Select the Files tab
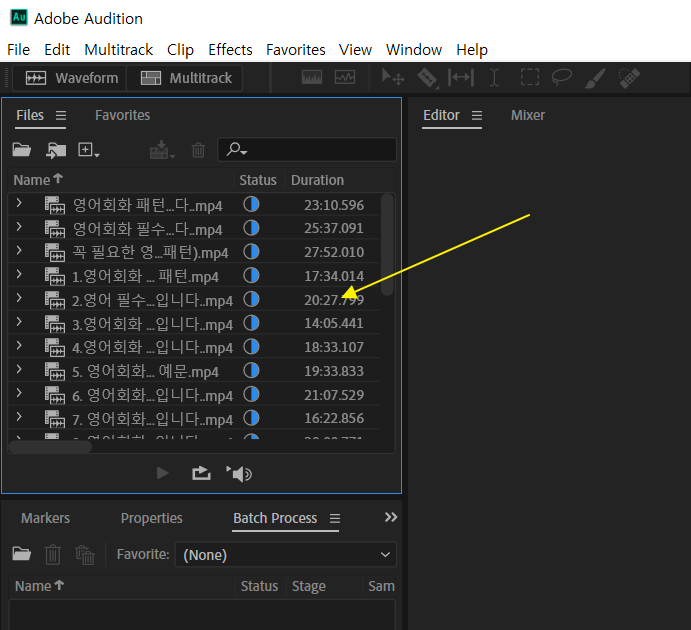 pyautogui.click(x=30, y=115)
